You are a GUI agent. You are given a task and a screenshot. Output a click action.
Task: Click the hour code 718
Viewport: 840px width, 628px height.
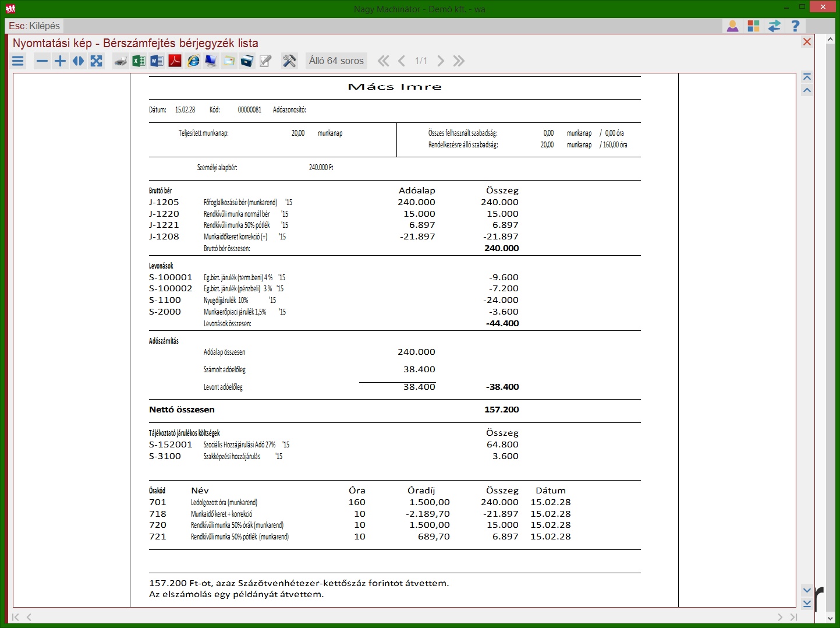click(158, 514)
